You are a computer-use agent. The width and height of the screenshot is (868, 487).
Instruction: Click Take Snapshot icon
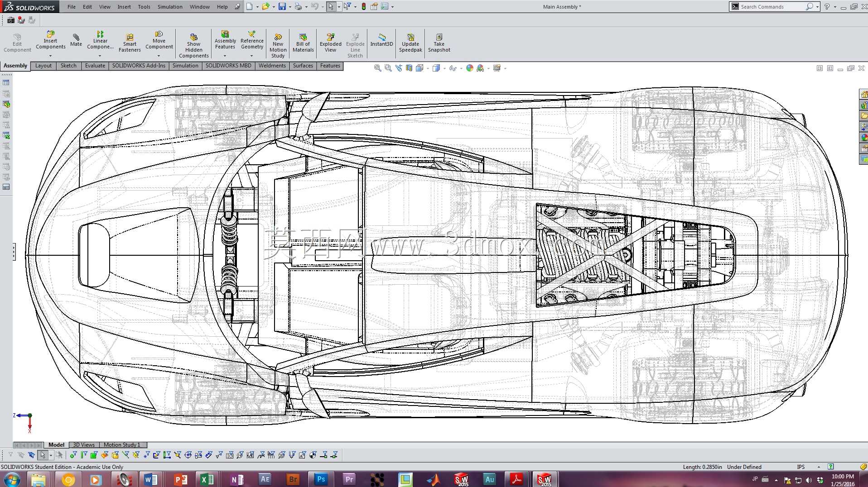point(439,43)
